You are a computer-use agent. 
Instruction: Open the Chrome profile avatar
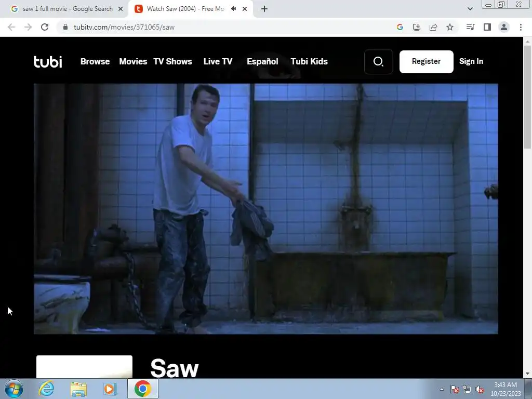click(x=504, y=27)
